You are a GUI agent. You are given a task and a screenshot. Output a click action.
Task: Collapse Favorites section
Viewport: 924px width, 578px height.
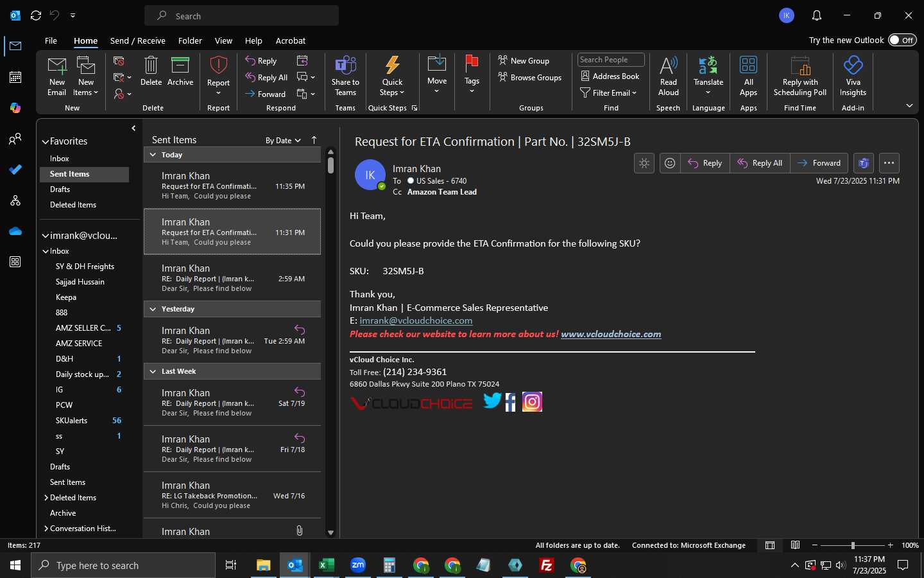point(46,141)
